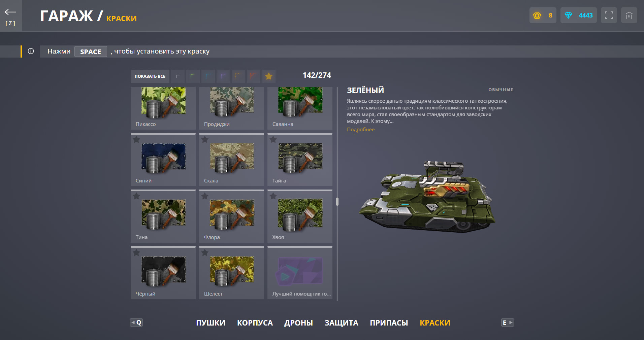Image resolution: width=644 pixels, height=340 pixels.
Task: Select the Чёрный paint
Action: pyautogui.click(x=163, y=273)
